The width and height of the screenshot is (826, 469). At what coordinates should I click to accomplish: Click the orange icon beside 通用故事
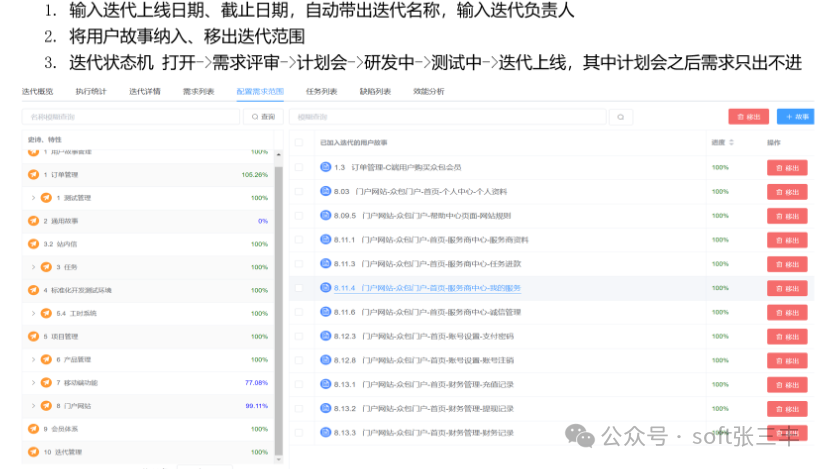click(x=33, y=221)
